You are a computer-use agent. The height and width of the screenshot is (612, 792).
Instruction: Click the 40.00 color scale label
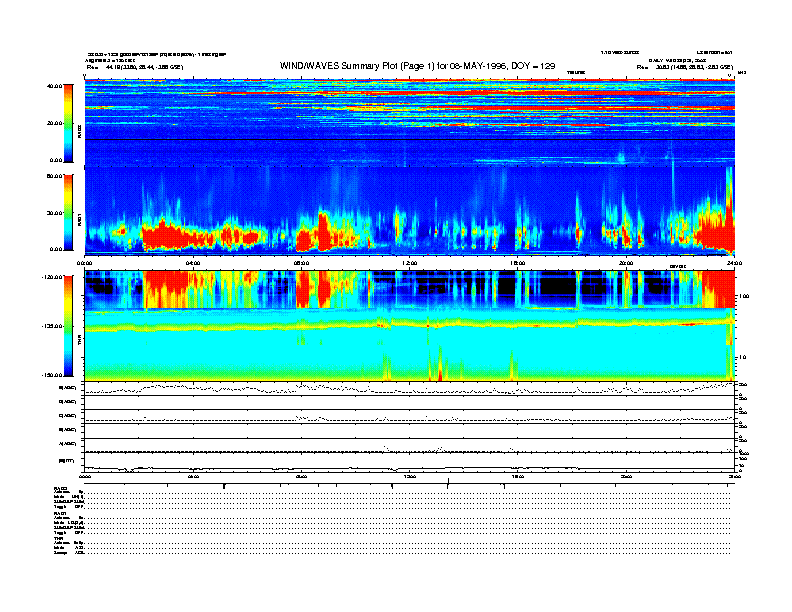click(x=54, y=86)
